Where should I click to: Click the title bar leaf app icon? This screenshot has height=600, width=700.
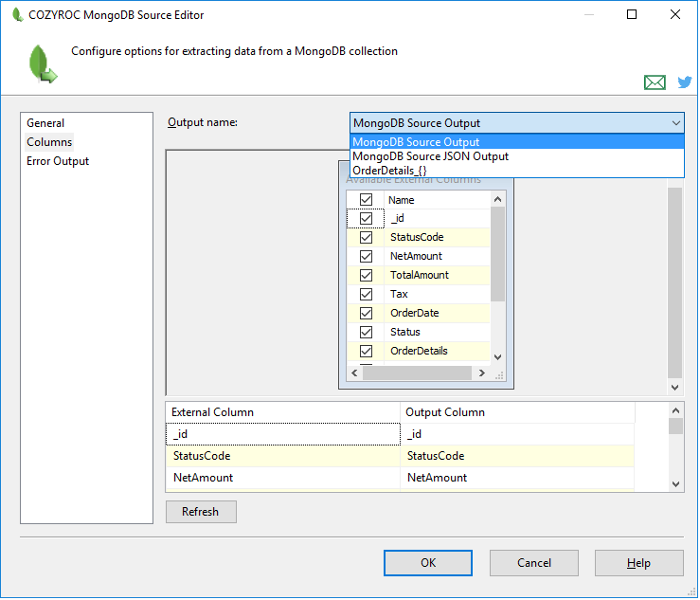click(x=17, y=15)
